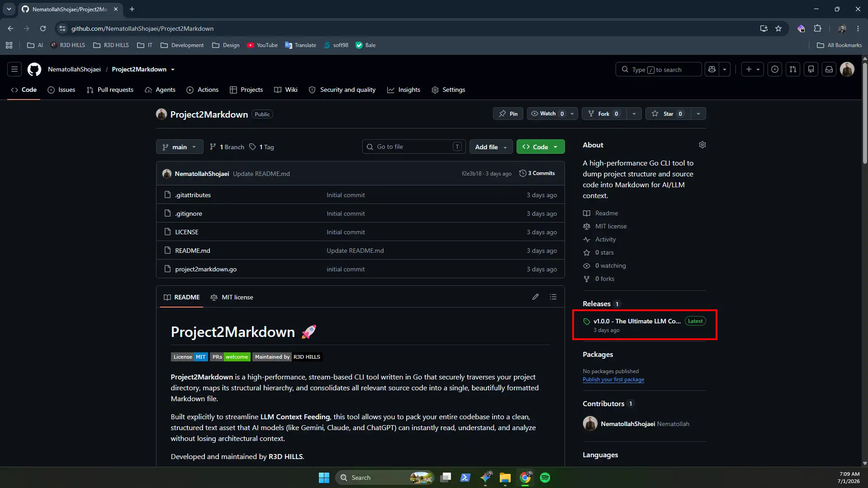Open user profile avatar menu
Viewport: 868px width, 488px height.
click(x=847, y=69)
